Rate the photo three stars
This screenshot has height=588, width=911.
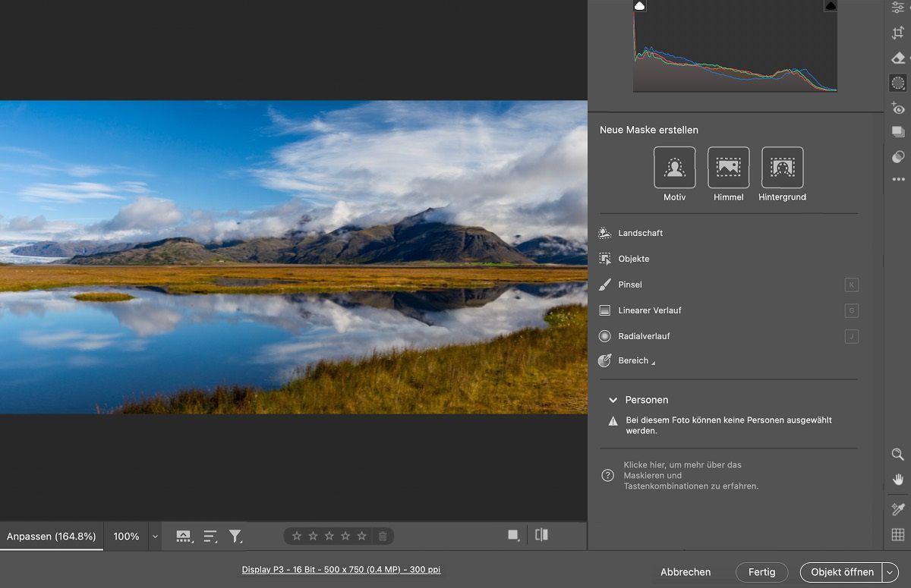[329, 536]
